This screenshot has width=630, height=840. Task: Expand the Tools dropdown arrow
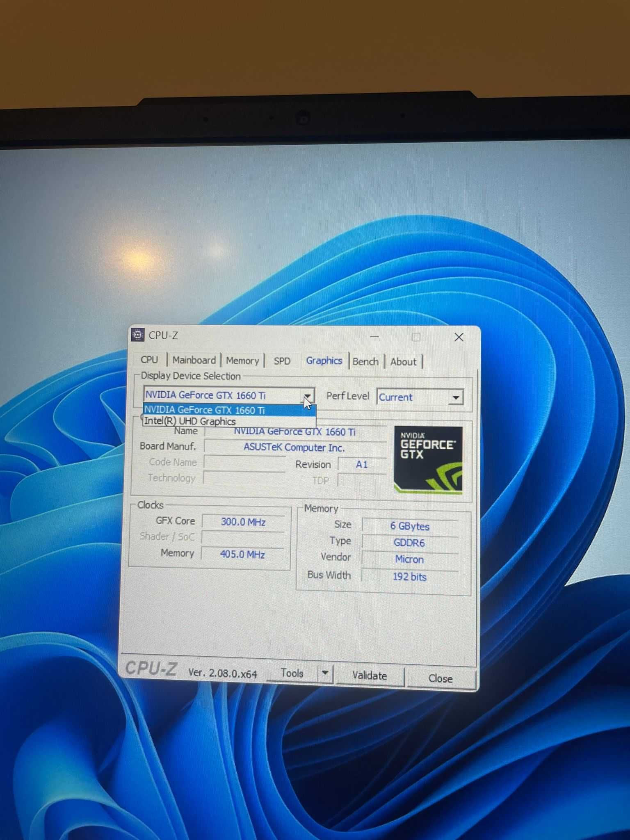coord(325,673)
